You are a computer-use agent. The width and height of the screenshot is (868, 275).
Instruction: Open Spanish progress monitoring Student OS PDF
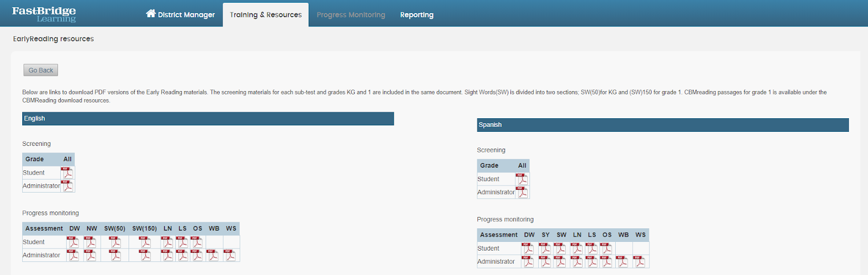pyautogui.click(x=606, y=248)
